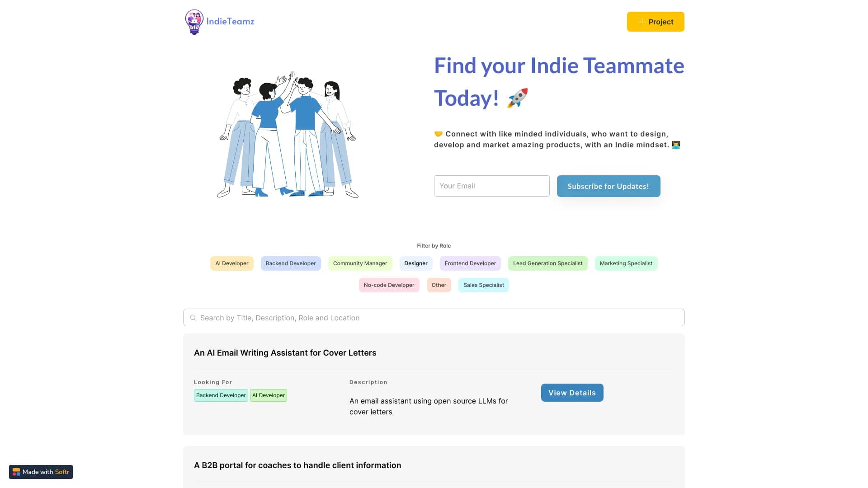Image resolution: width=868 pixels, height=488 pixels.
Task: Select the Marketing Specialist filter chip
Action: click(626, 263)
